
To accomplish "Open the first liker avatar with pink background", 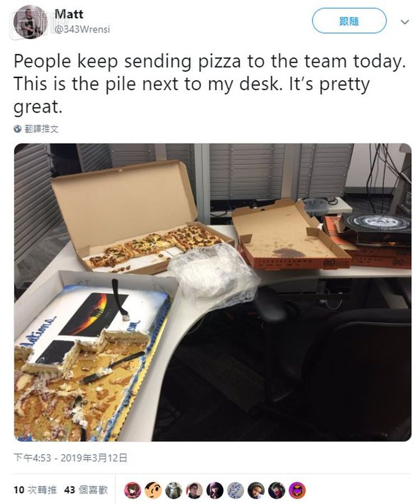I will pyautogui.click(x=133, y=490).
